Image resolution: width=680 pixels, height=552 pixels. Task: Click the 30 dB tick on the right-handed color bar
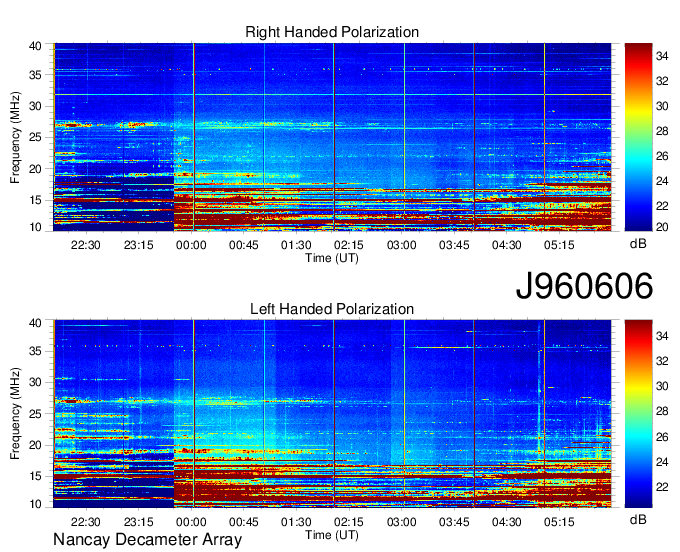tap(662, 106)
